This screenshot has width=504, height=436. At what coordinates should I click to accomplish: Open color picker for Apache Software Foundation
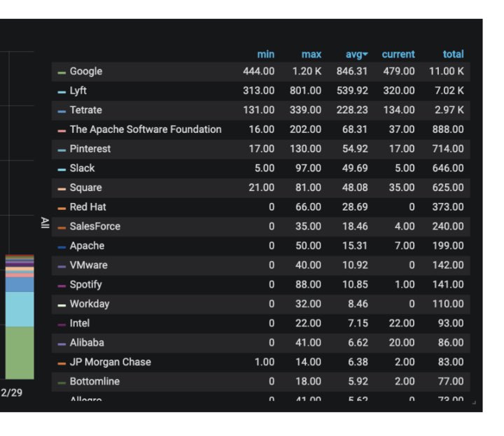click(x=62, y=131)
